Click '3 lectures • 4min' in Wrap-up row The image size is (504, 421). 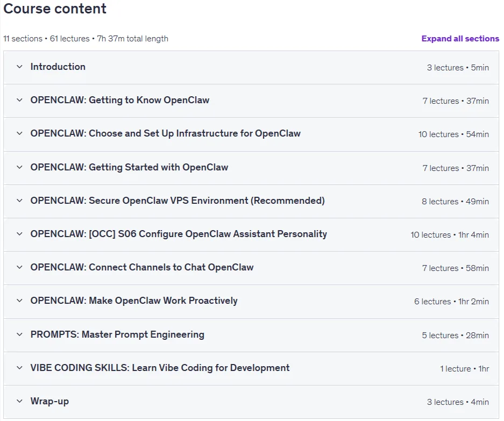[458, 402]
